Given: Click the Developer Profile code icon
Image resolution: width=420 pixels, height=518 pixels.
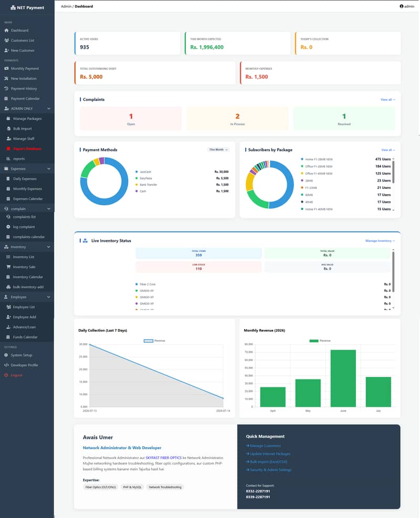Looking at the screenshot, I should pos(6,365).
